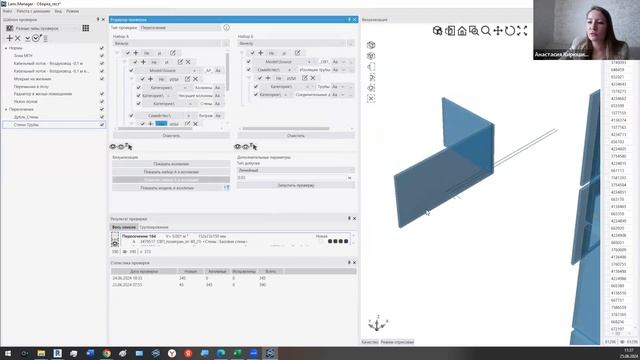Add condition with plus in Set A root row
This screenshot has height=360, width=640.
(x=136, y=53)
